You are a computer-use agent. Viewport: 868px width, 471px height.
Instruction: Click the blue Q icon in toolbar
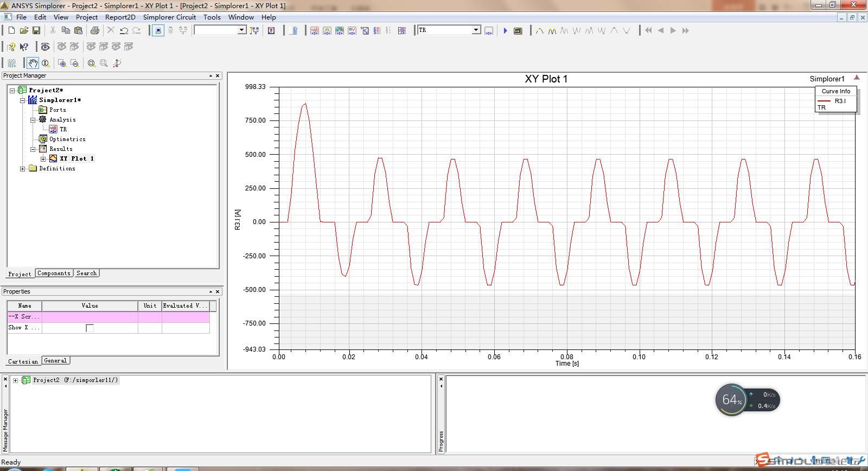pyautogui.click(x=271, y=30)
